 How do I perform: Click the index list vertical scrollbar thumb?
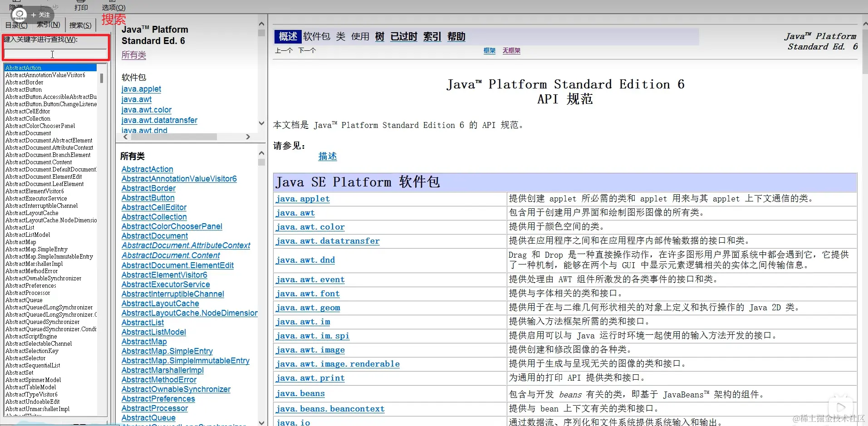pos(102,78)
